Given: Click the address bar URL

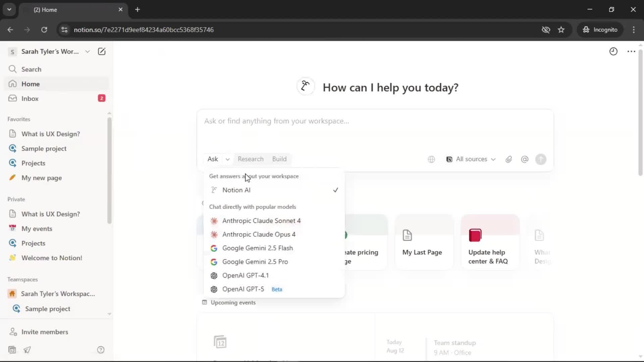Looking at the screenshot, I should pos(144,30).
